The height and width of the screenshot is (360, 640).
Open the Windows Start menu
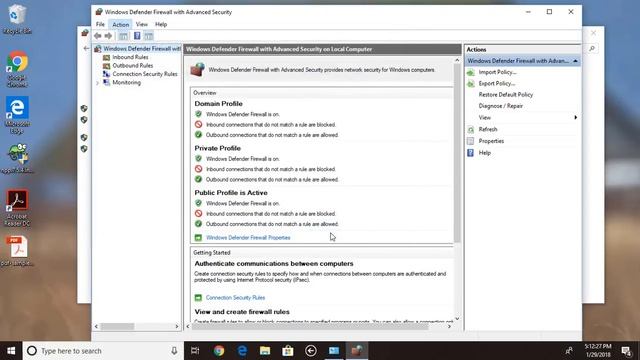coord(11,351)
